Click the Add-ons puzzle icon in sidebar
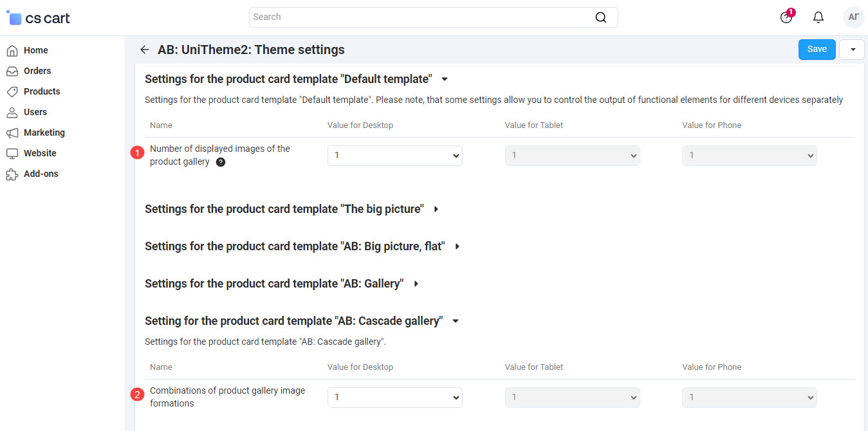868x431 pixels. pos(12,174)
